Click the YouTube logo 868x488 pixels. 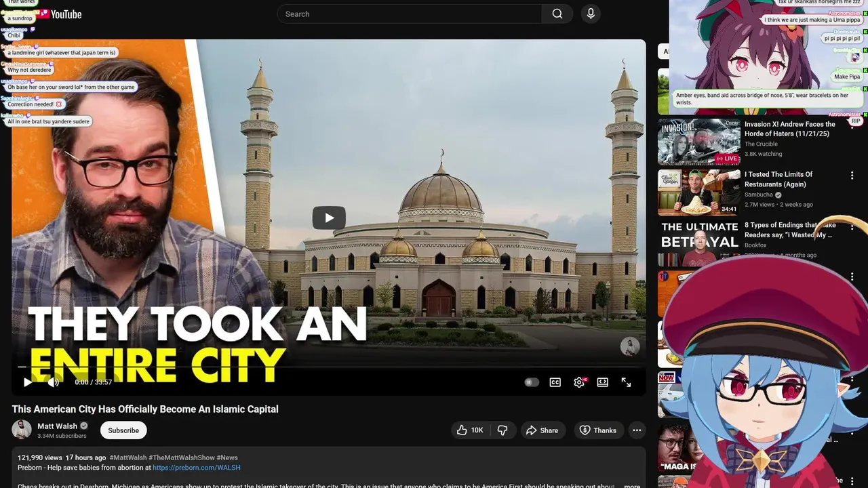[x=60, y=14]
